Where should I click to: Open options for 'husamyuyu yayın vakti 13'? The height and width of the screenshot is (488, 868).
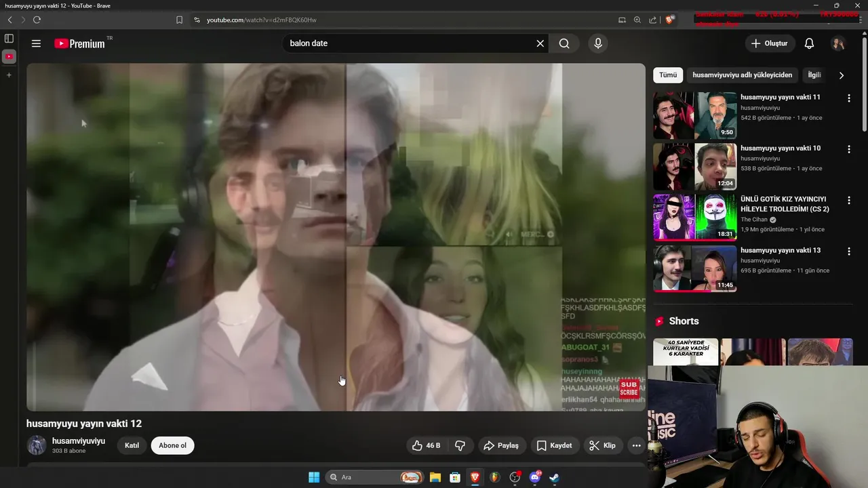[x=848, y=251]
